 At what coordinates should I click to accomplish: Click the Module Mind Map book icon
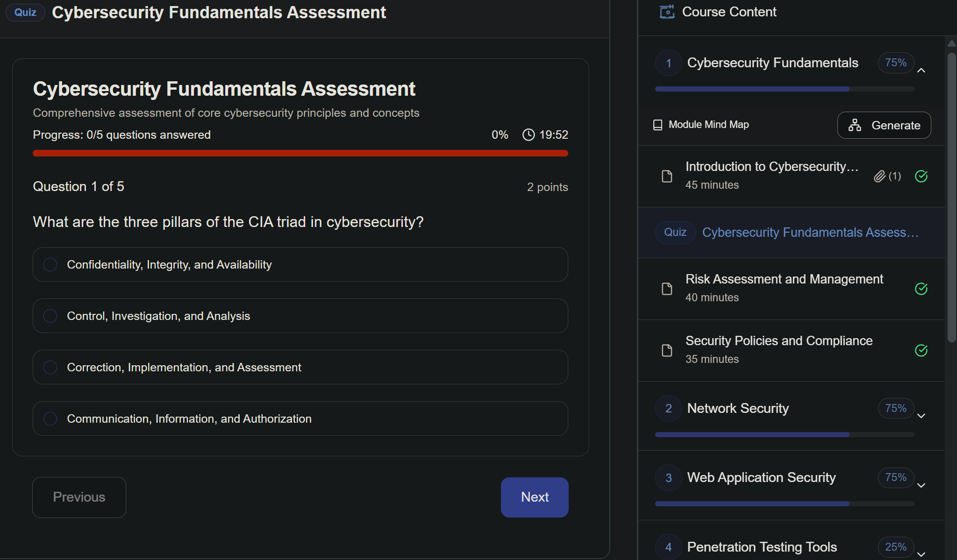tap(657, 125)
